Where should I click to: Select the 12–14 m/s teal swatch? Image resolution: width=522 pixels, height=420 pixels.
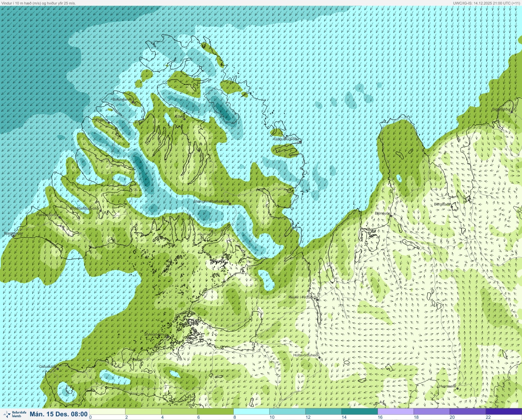coord(323,411)
